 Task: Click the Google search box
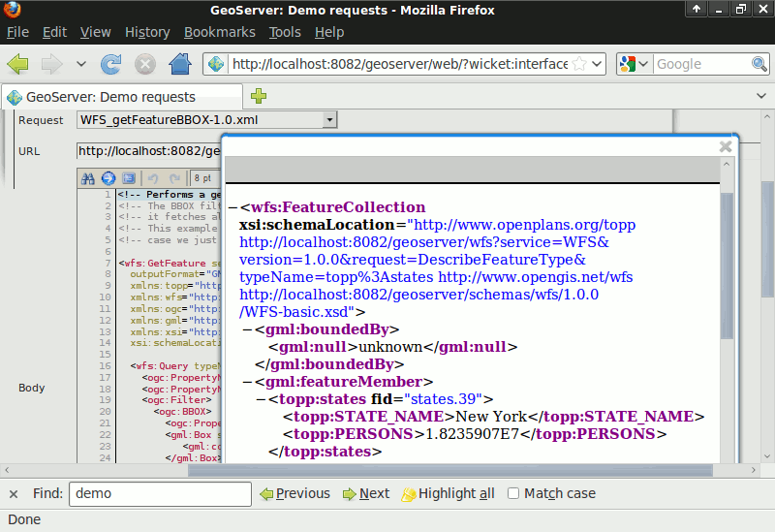pyautogui.click(x=701, y=64)
